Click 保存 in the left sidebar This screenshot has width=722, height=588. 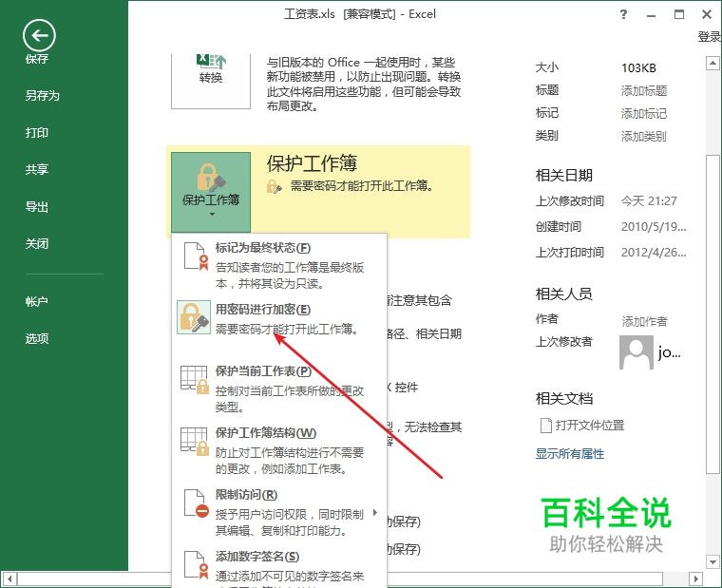click(37, 59)
